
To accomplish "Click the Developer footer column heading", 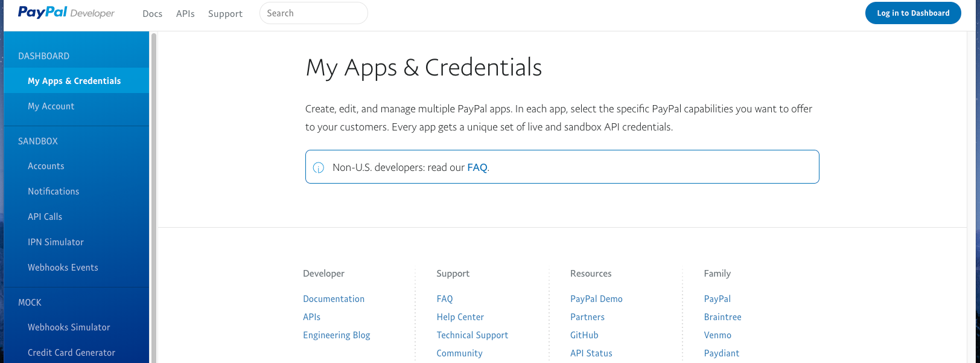I will 323,273.
